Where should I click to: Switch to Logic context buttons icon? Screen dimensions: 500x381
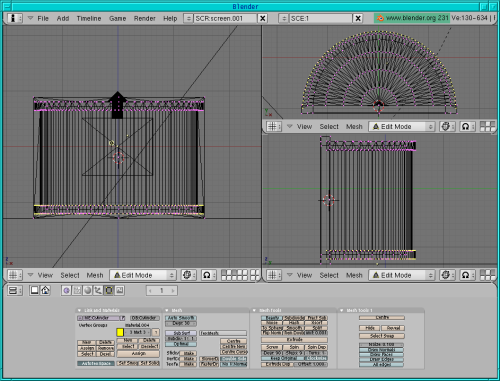66,291
